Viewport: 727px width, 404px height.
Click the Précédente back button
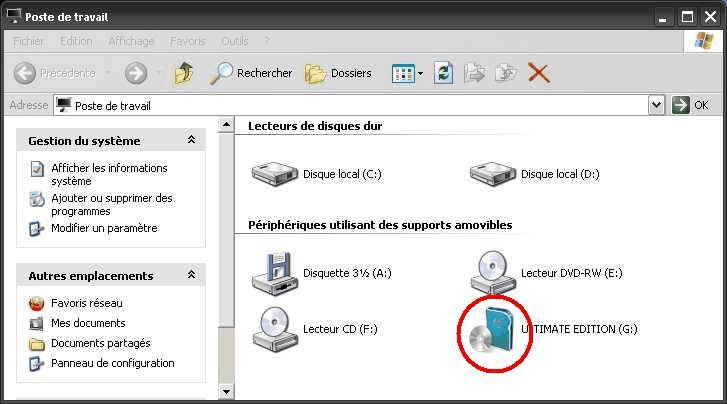(x=54, y=73)
